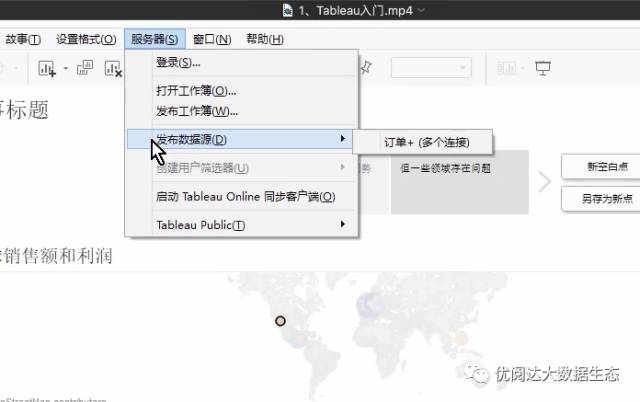Click the Show Cards toolbar icon

pos(506,68)
